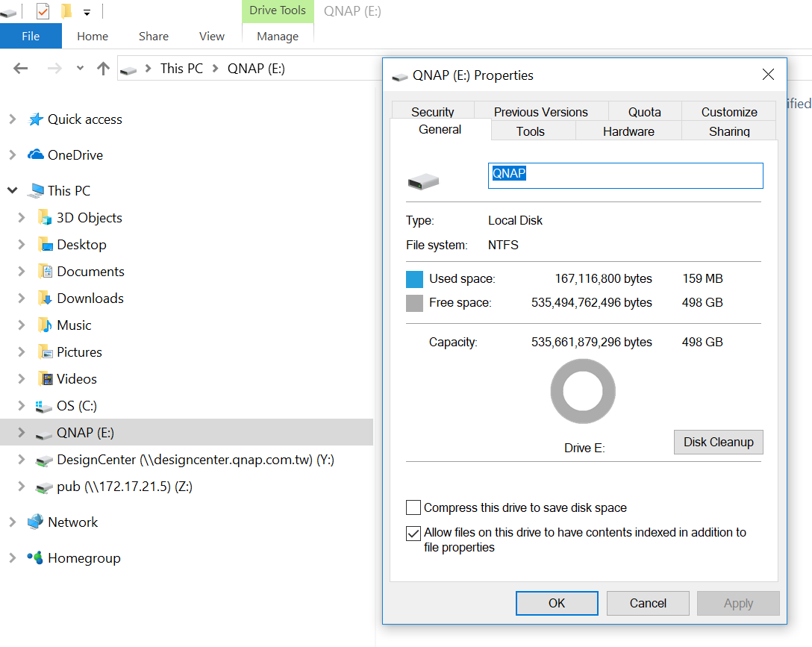Click the DesignCenter network drive icon
812x647 pixels.
45,460
